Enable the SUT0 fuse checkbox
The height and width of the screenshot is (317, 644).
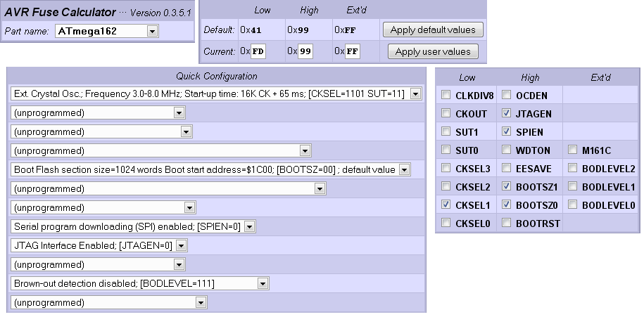coord(446,150)
